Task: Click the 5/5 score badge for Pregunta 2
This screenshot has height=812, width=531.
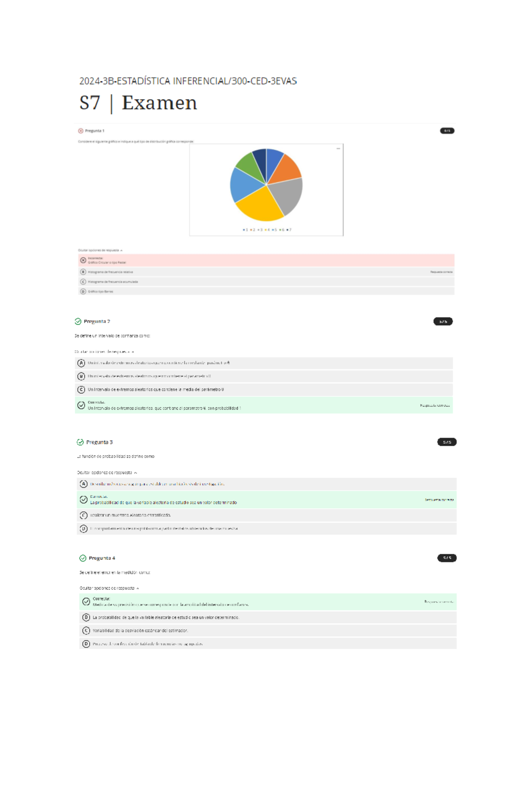Action: (x=443, y=322)
